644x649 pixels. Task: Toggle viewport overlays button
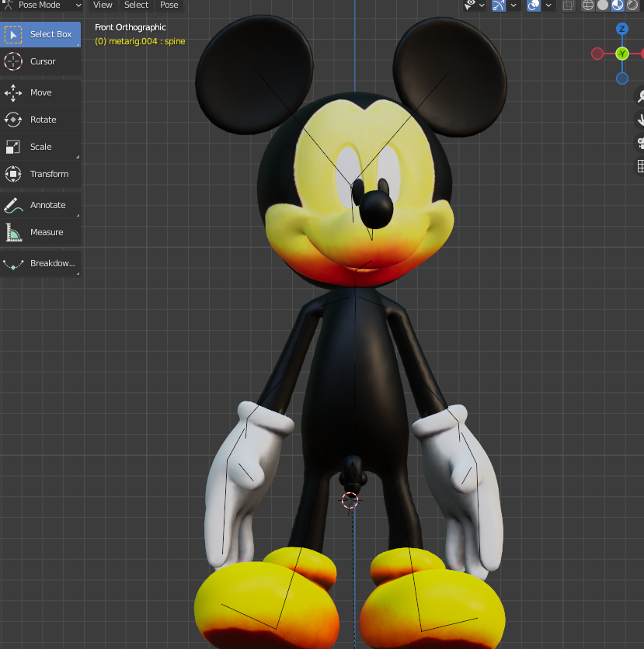pos(534,5)
